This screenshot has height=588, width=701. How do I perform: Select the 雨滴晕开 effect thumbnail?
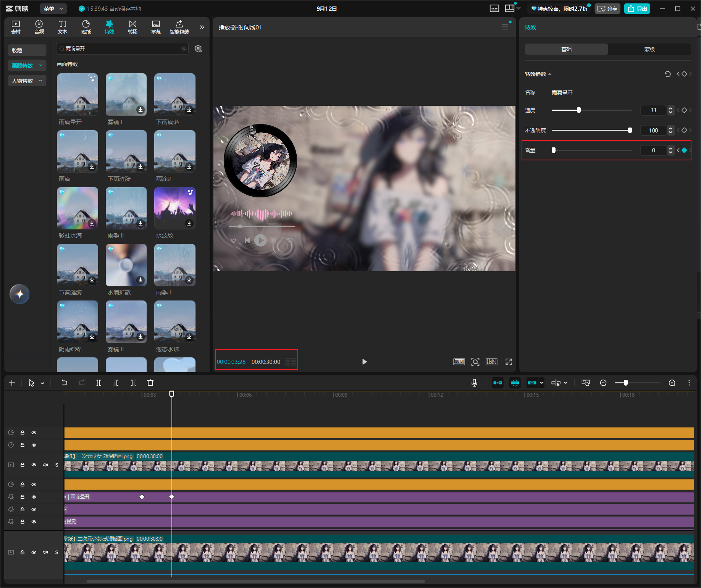78,94
